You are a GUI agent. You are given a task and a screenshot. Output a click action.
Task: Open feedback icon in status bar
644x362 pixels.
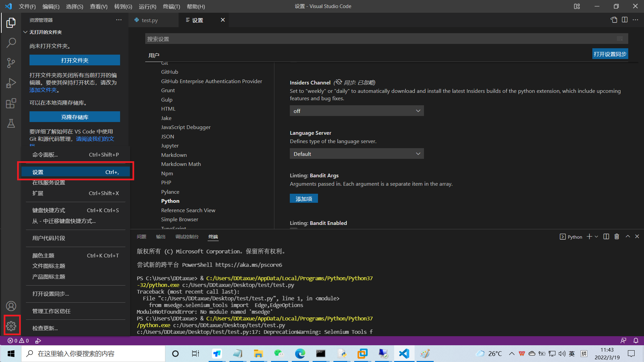(623, 341)
